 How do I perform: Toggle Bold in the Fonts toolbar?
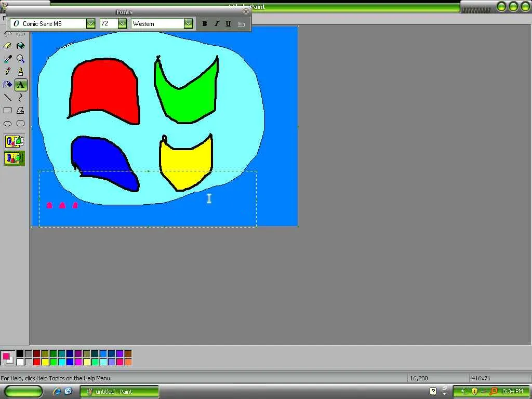[205, 24]
